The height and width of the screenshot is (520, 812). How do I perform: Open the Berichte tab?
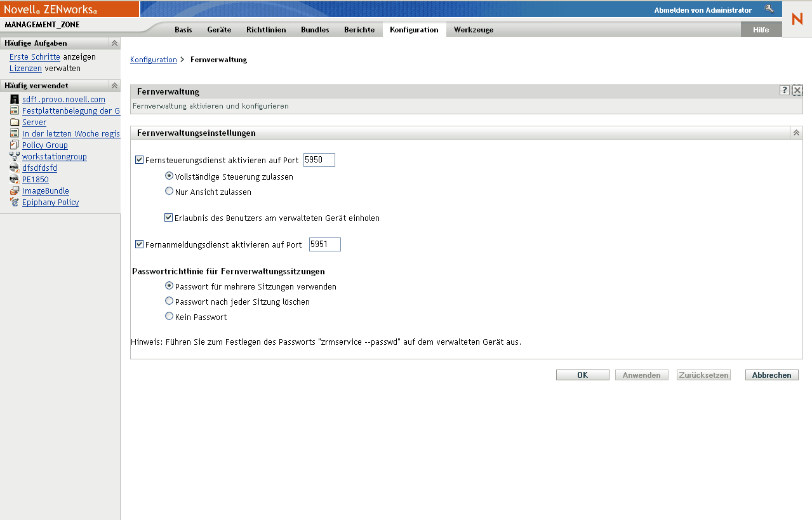tap(359, 30)
